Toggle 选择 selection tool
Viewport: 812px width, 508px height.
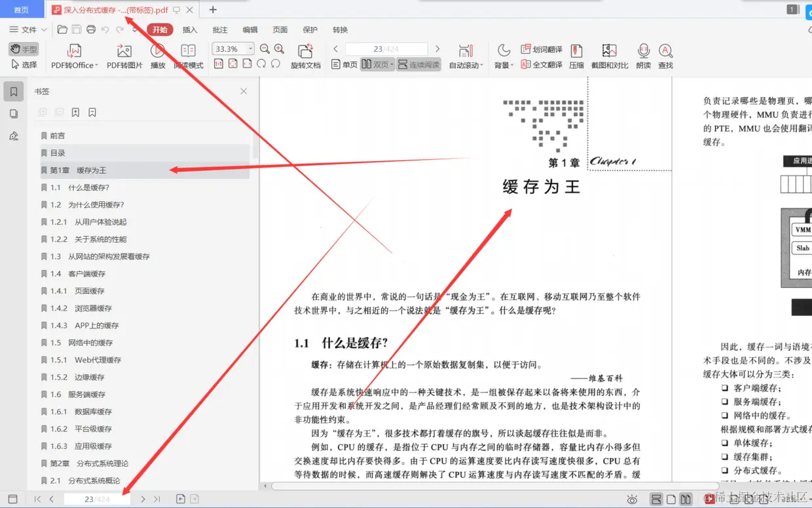(x=24, y=65)
